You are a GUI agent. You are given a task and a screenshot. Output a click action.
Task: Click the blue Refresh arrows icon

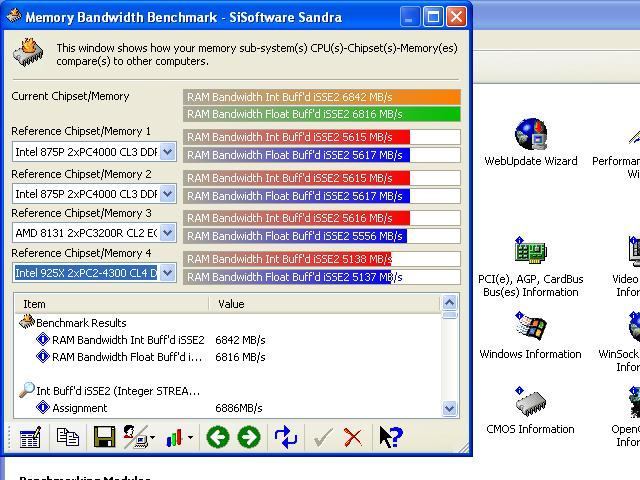click(x=286, y=437)
